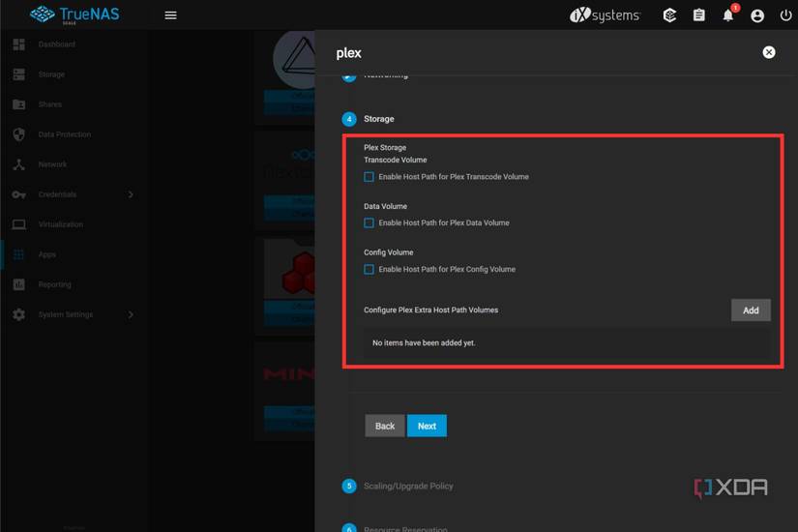The width and height of the screenshot is (798, 532).
Task: Open the notifications bell icon
Action: pyautogui.click(x=727, y=15)
